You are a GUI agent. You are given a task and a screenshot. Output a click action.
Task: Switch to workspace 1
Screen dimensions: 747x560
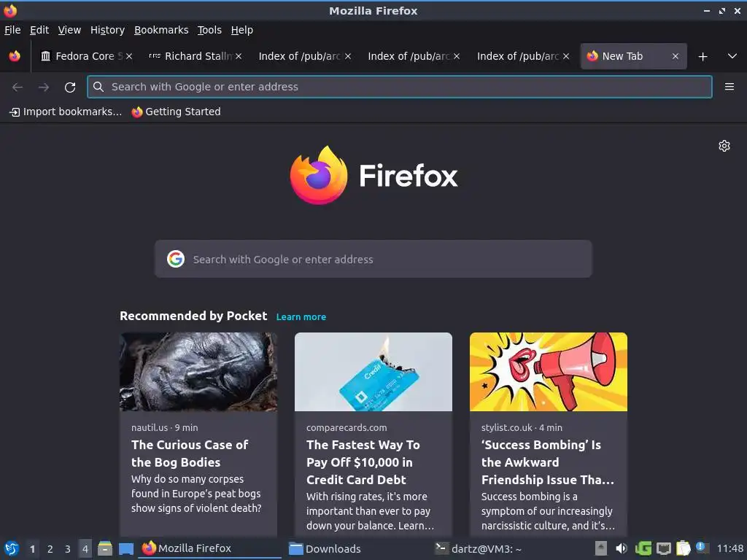[x=32, y=549]
